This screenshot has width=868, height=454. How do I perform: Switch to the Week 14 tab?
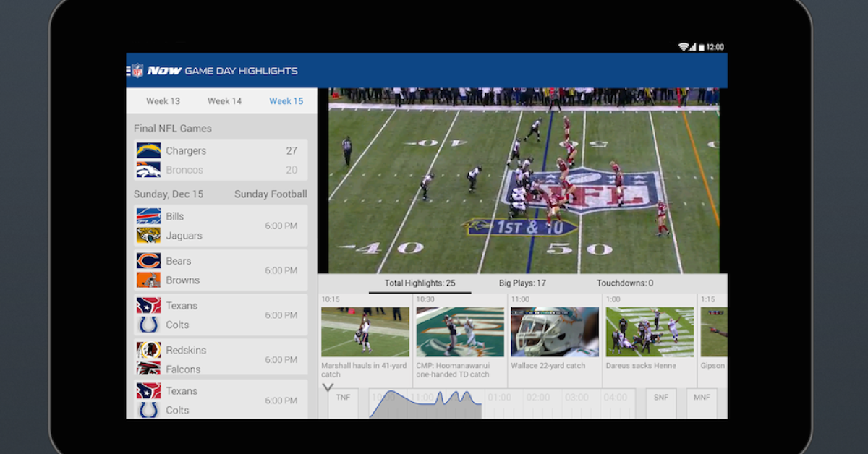[225, 101]
